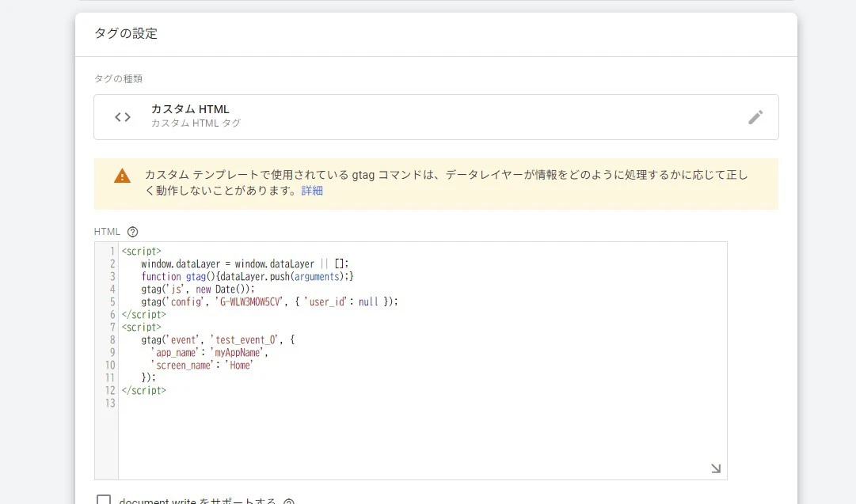Click the closing brace on line 11
Screen dimensions: 856x504
tap(149, 377)
